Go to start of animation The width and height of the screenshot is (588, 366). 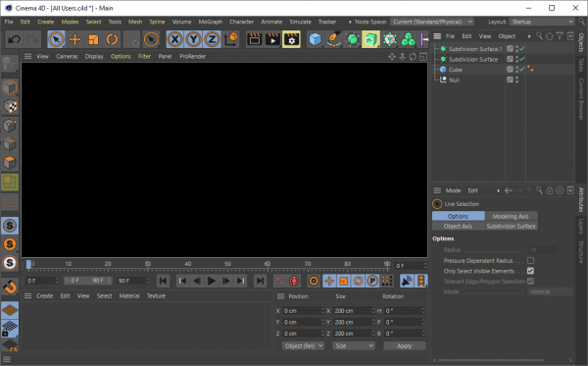163,281
